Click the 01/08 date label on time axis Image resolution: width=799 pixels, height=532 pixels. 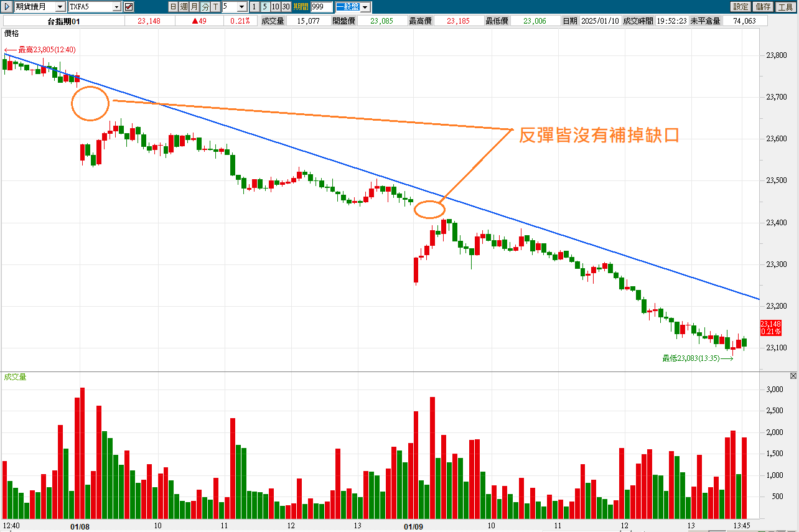coord(80,526)
